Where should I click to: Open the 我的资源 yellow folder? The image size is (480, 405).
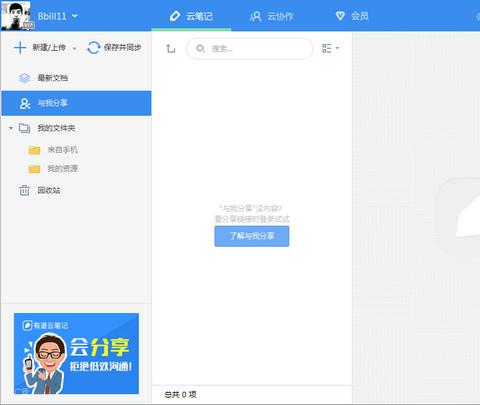tap(53, 169)
